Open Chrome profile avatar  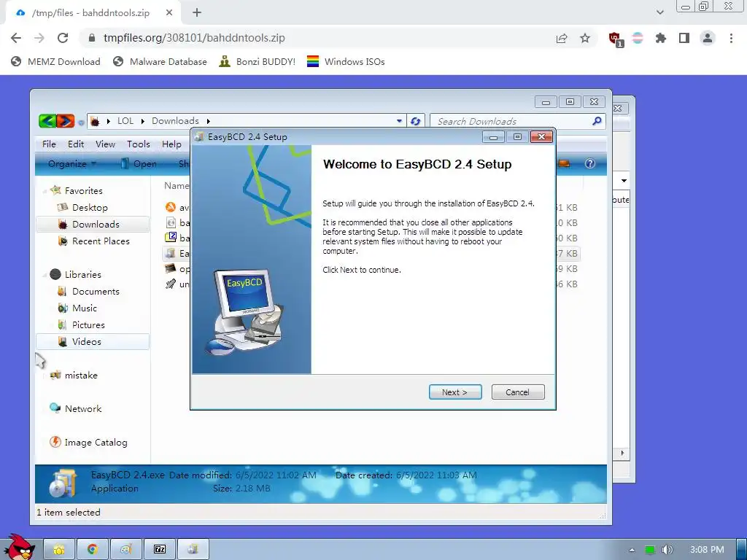click(x=708, y=38)
